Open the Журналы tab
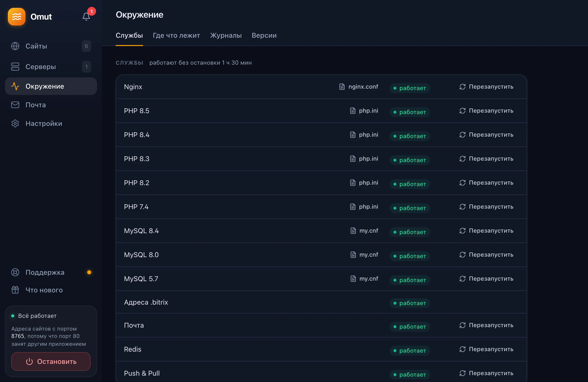The height and width of the screenshot is (382, 588). pyautogui.click(x=226, y=35)
